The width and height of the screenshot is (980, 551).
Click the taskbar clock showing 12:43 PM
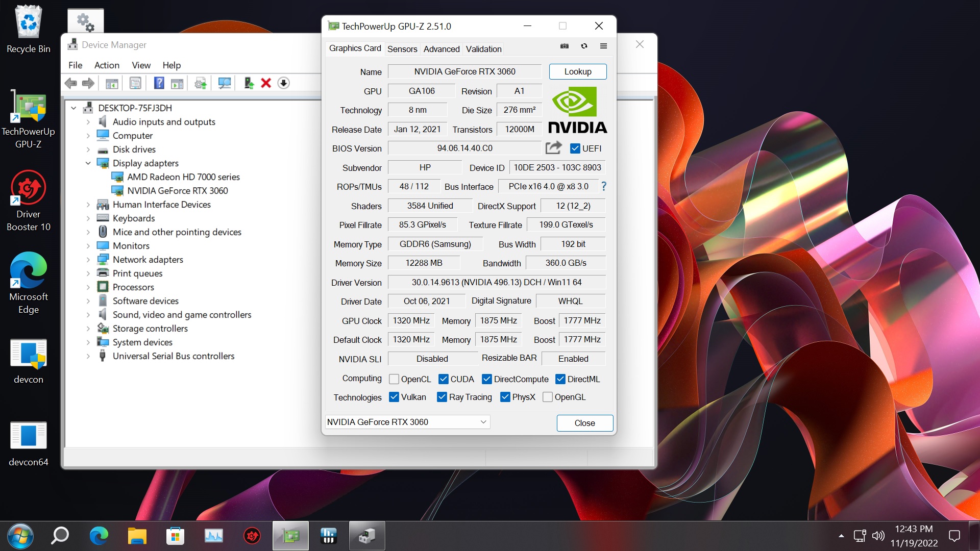coord(914,536)
